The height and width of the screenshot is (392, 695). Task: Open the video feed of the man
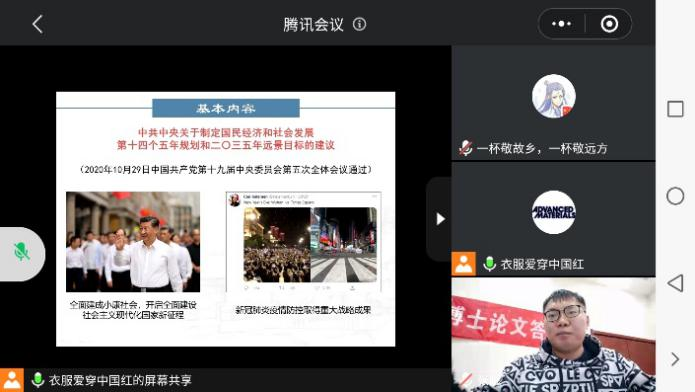click(x=553, y=335)
